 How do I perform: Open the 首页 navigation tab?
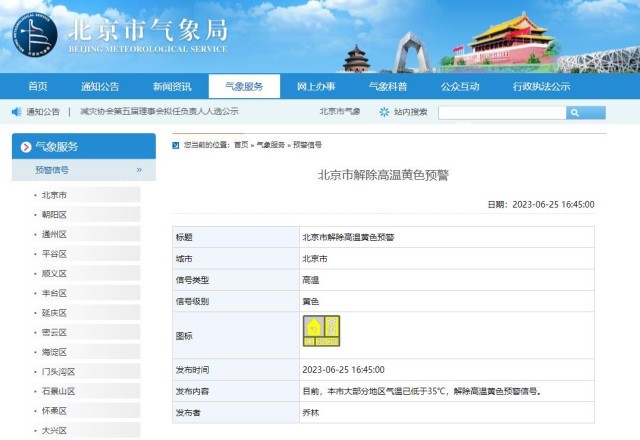coord(38,86)
